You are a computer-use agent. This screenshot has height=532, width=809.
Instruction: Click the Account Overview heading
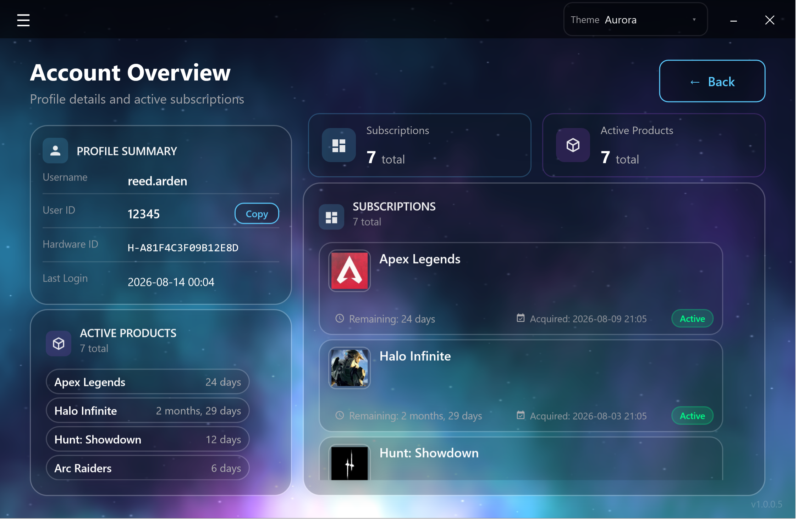click(x=130, y=73)
